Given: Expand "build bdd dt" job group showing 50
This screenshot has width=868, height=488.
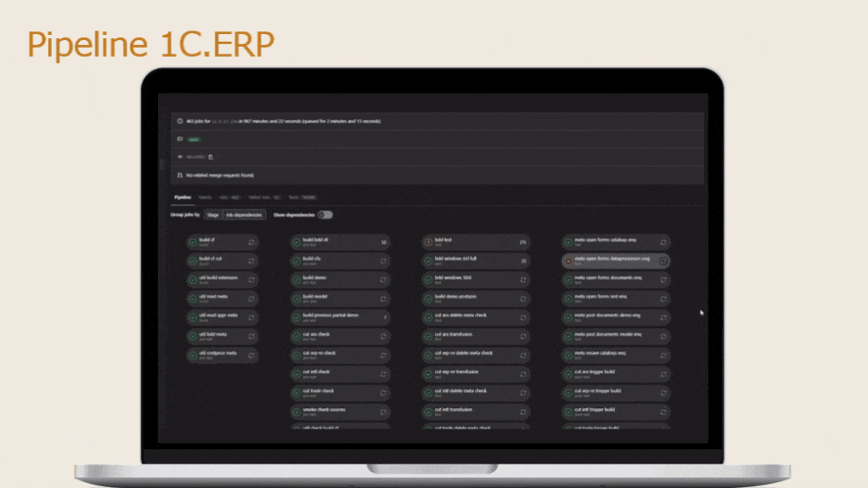Looking at the screenshot, I should click(x=340, y=242).
